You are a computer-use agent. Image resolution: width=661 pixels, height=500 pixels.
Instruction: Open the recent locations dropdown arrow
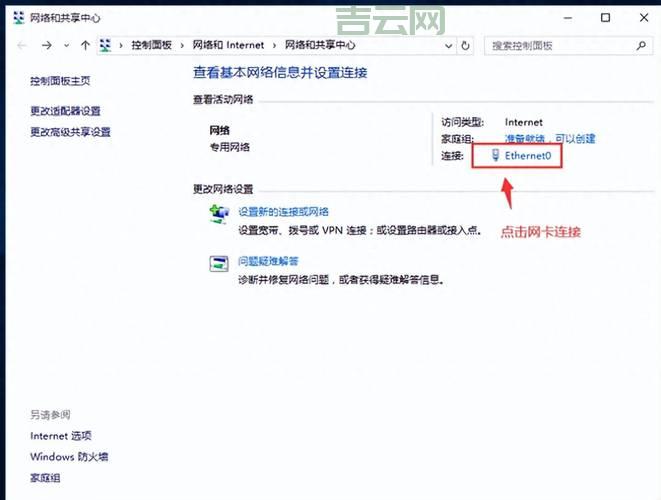(66, 45)
